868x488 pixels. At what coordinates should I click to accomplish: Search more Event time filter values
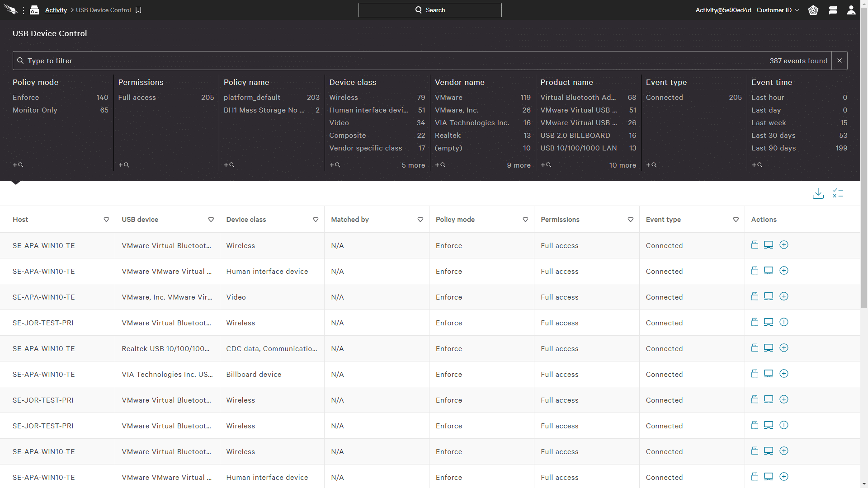coord(757,165)
